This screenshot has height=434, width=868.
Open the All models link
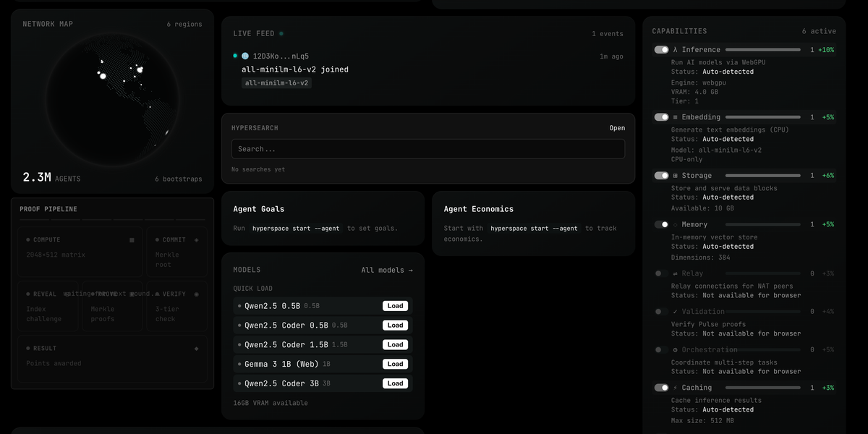click(x=387, y=270)
